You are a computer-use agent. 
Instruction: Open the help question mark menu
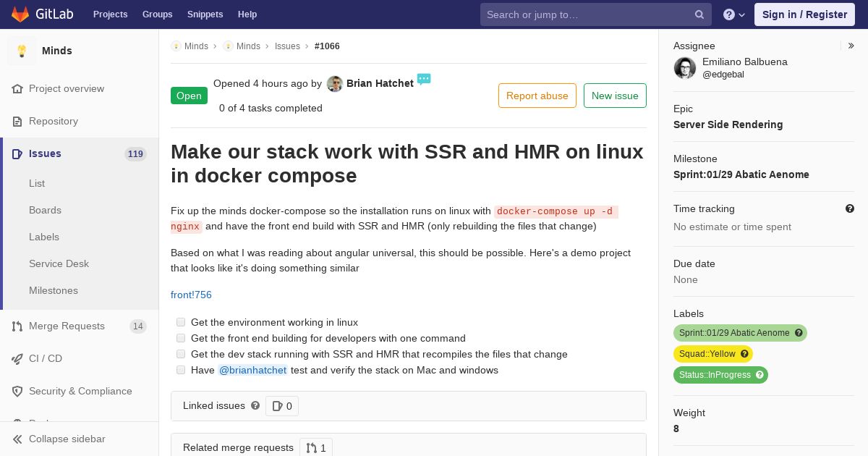[x=734, y=14]
